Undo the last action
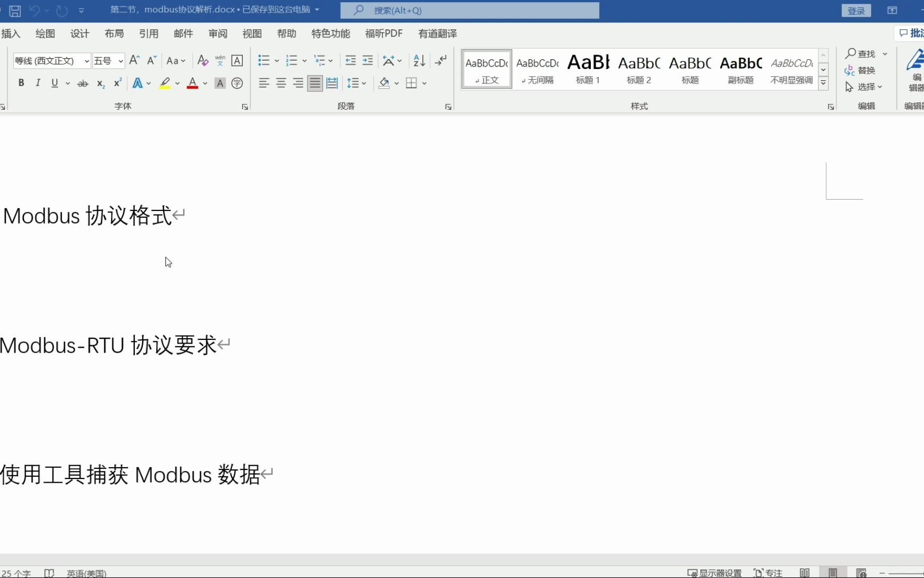This screenshot has height=578, width=924. [35, 10]
